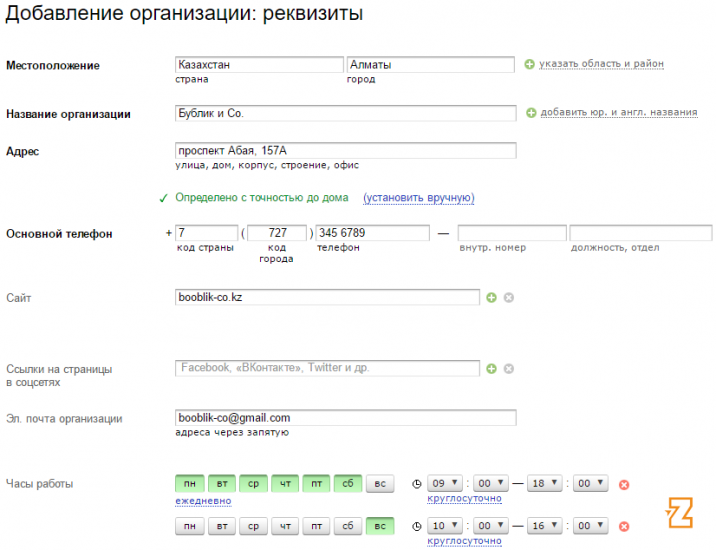Screen dimensions: 716x550
Task: Click the email field 'booblik-co@gmail.com'
Action: point(346,418)
